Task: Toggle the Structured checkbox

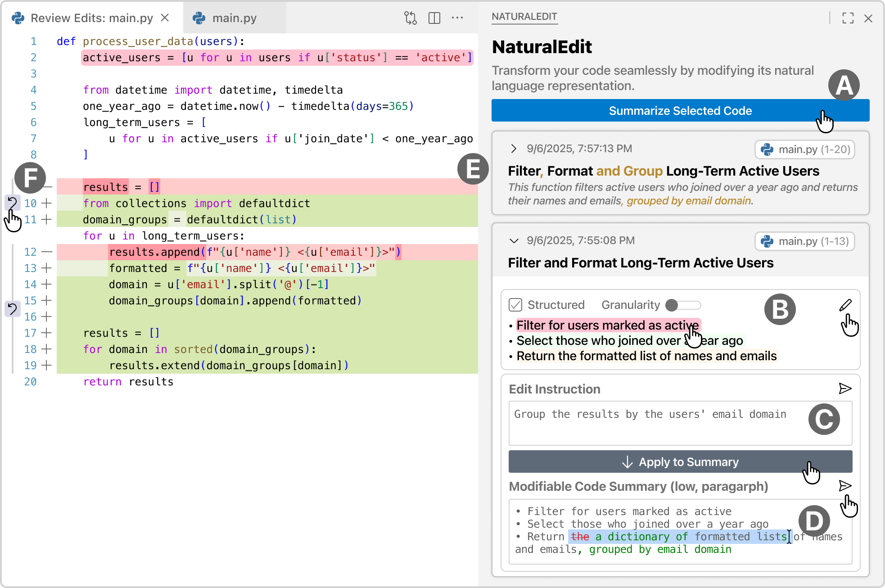Action: (515, 305)
